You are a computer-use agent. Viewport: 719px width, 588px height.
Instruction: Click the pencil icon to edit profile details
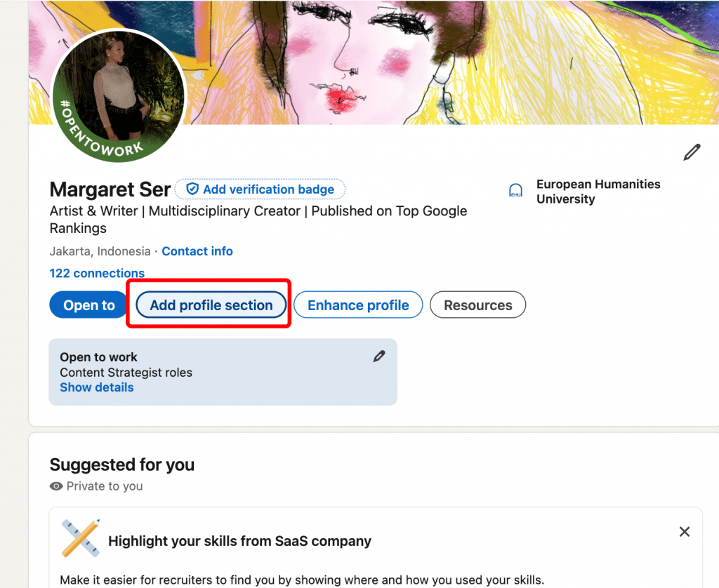click(692, 152)
